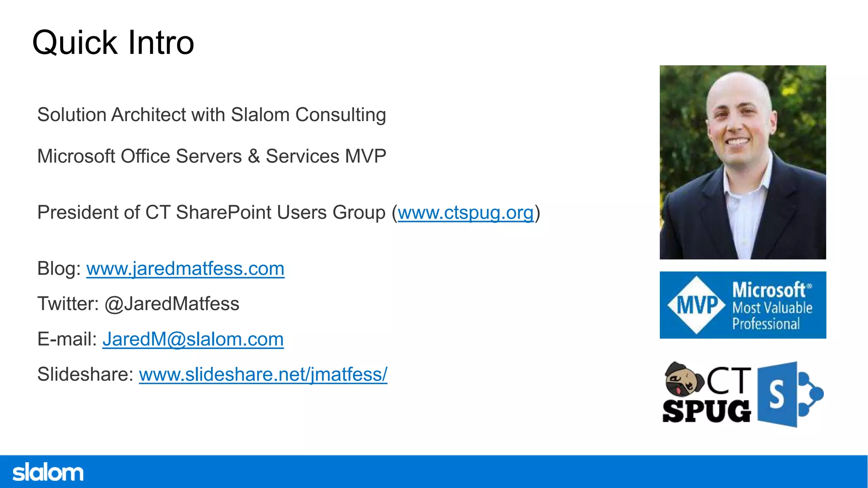Viewport: 868px width, 488px height.
Task: Click the Microsoft wordmark in the MVP badge
Action: [x=769, y=290]
